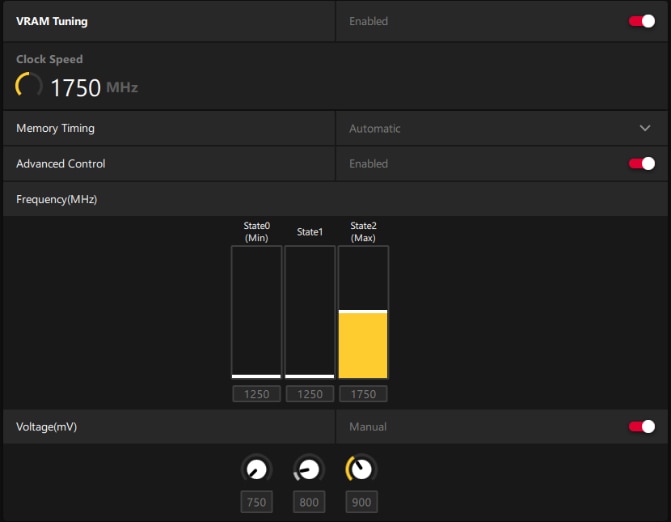Disable the Advanced Control toggle

641,163
